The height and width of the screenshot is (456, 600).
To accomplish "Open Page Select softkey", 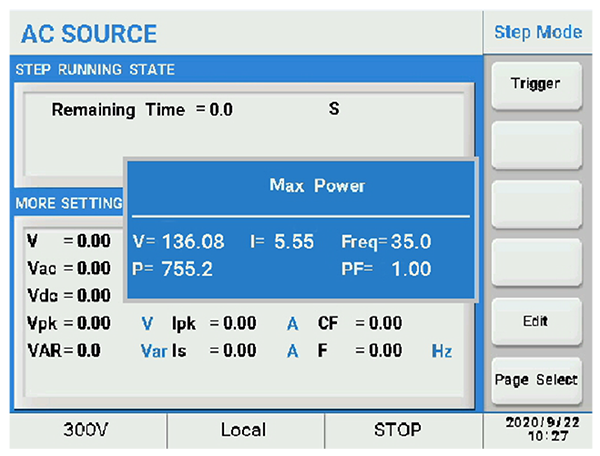I will pos(536,380).
